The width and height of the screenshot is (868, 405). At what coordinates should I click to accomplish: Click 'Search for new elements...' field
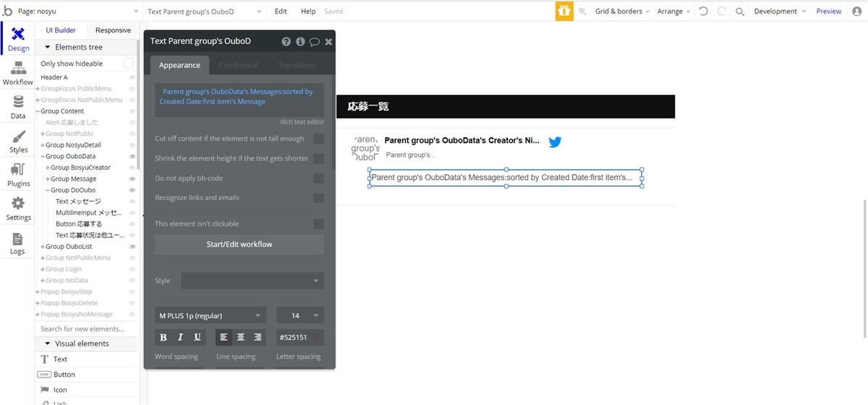pyautogui.click(x=87, y=329)
